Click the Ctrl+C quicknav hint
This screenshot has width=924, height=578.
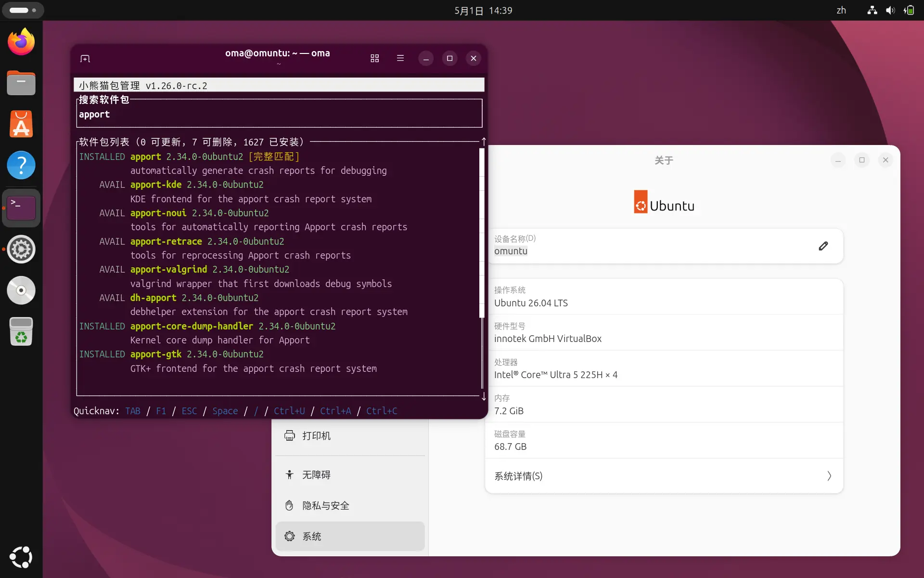382,411
